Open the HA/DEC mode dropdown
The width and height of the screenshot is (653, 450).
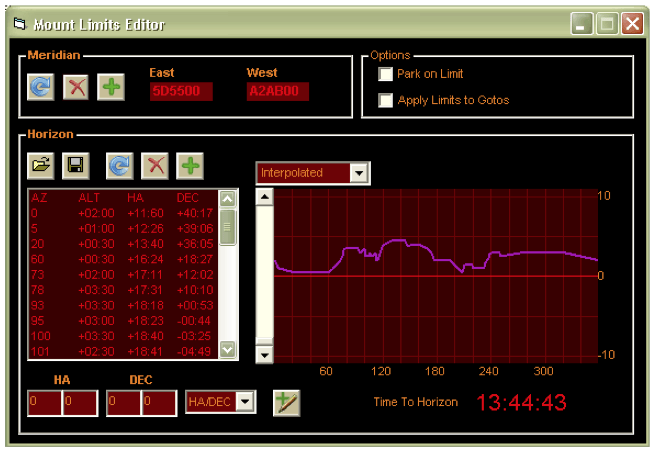[245, 402]
